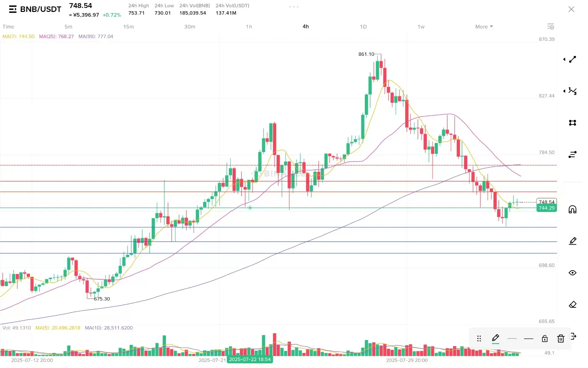Viewport: 588px width, 368px height.
Task: Close the chart with the X button
Action: (x=571, y=9)
